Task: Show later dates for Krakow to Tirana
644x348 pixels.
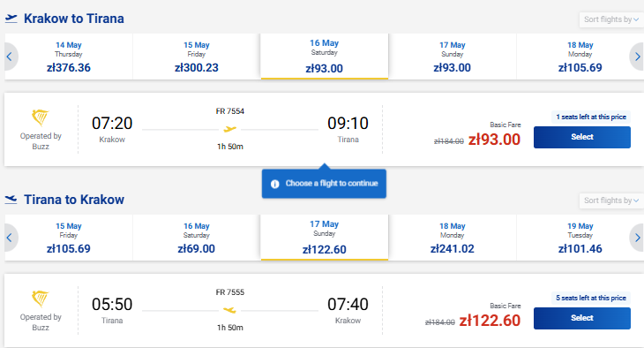Action: [637, 57]
